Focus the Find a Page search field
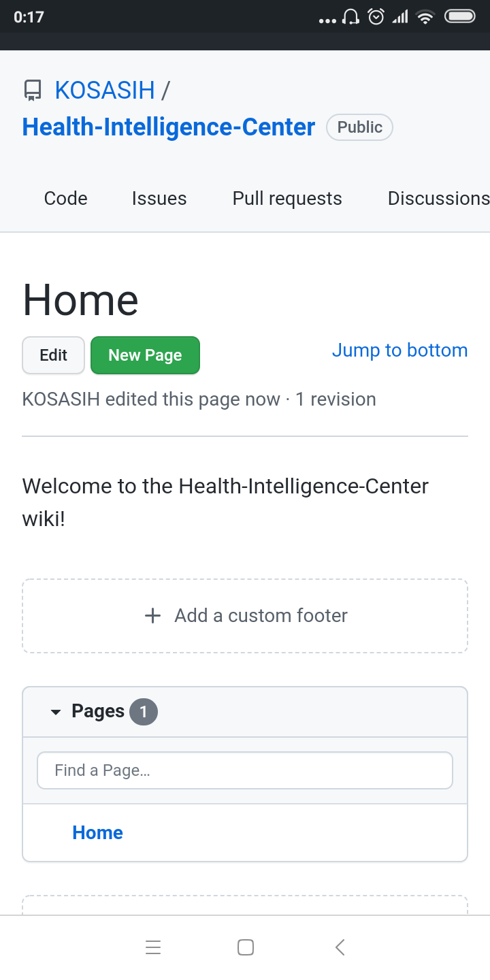The height and width of the screenshot is (980, 490). click(245, 770)
